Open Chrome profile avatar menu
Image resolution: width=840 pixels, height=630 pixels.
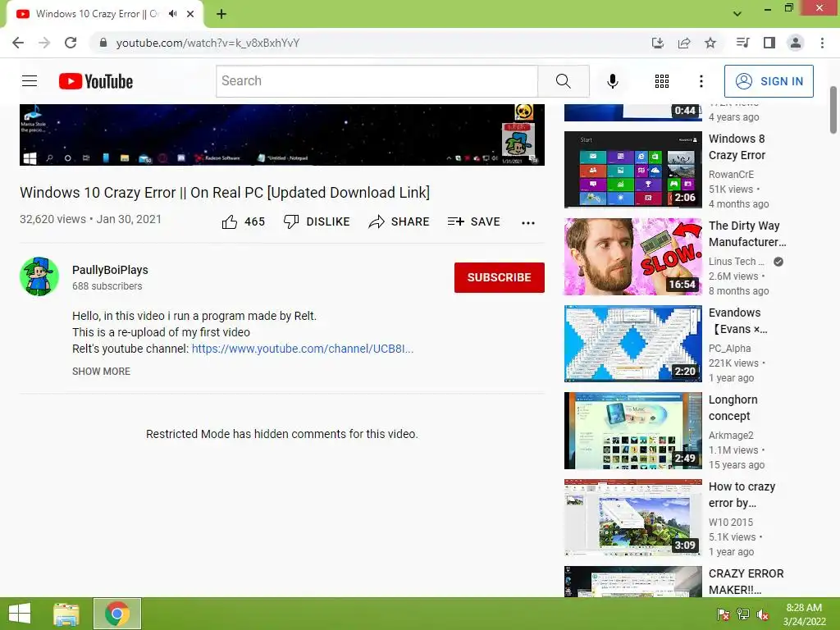[x=796, y=43]
